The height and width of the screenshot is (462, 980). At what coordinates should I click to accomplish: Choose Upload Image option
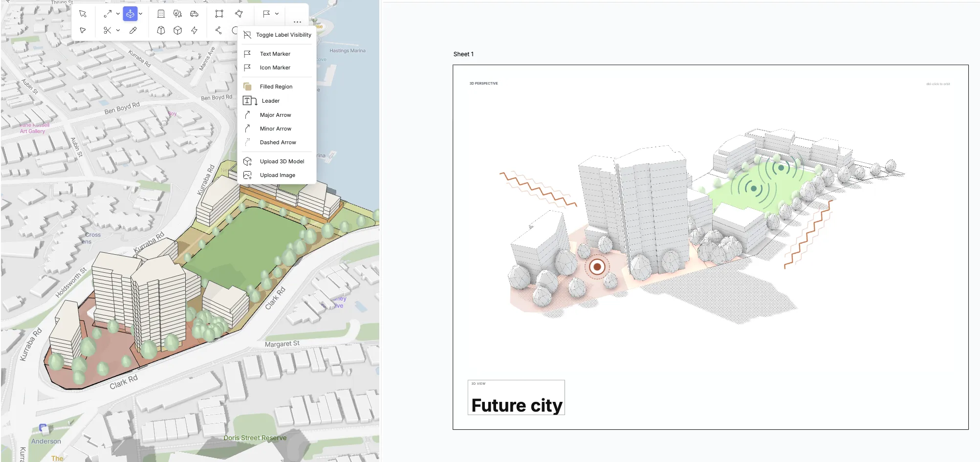277,175
